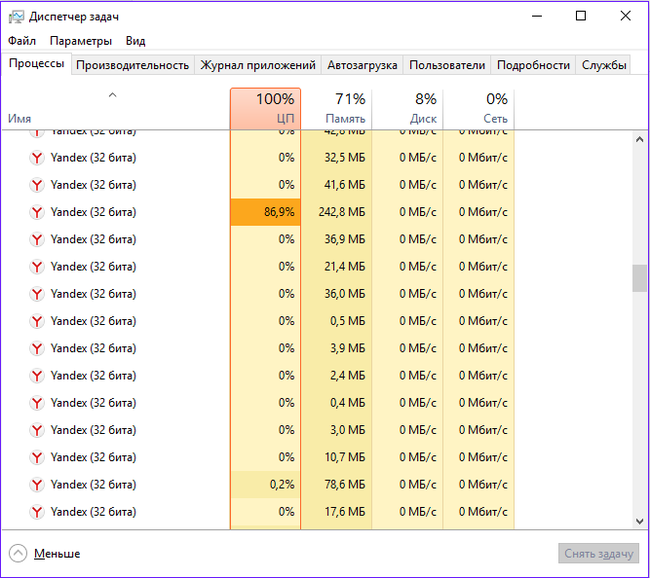Click the 0,5 МБ memory cell
This screenshot has width=650, height=578.
[x=336, y=321]
